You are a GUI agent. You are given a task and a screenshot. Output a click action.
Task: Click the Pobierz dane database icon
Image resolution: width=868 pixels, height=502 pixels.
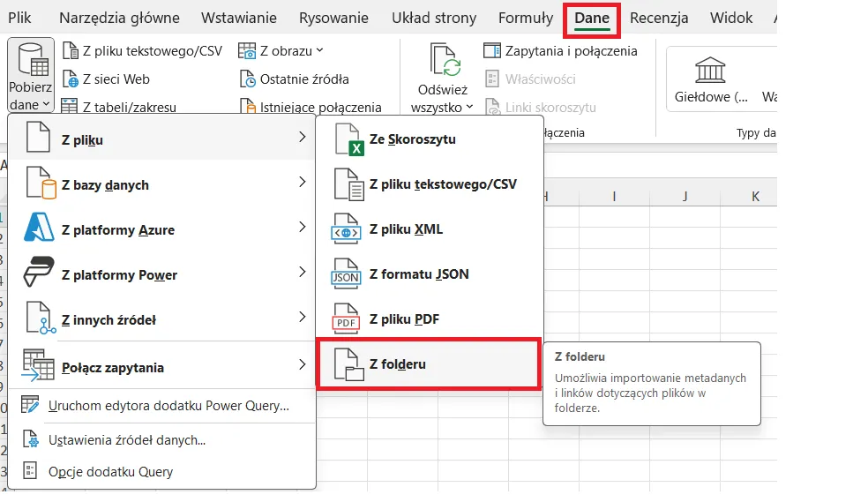[32, 58]
